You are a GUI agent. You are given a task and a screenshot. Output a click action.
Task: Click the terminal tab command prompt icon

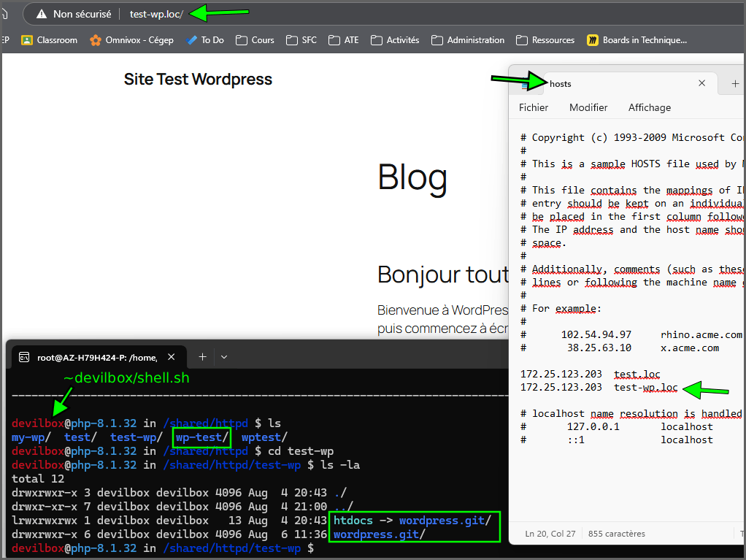pyautogui.click(x=24, y=357)
